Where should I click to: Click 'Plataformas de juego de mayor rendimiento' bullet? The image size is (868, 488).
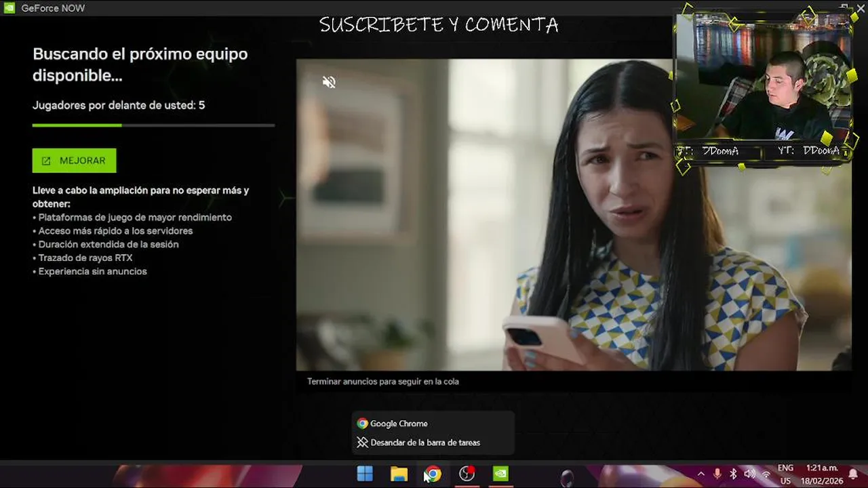[x=132, y=217]
